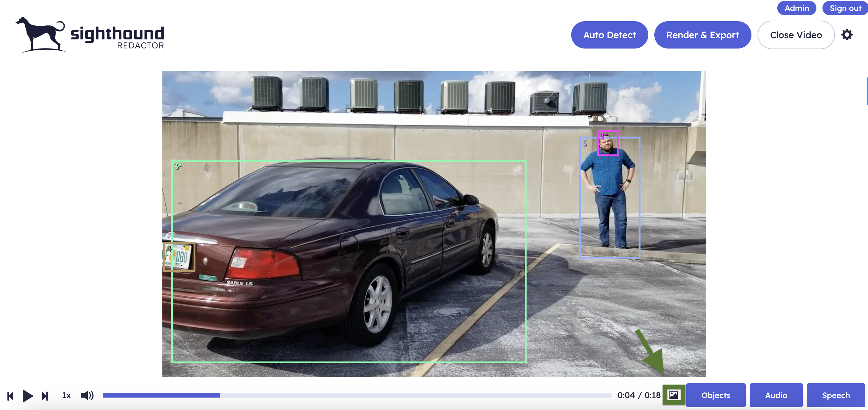Toggle the Audio panel

coord(776,395)
